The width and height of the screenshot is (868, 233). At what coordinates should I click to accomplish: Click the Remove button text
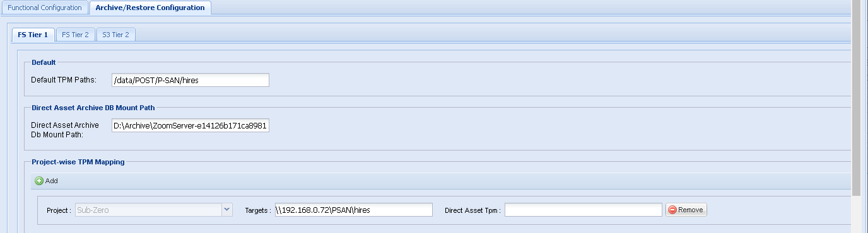pos(691,210)
